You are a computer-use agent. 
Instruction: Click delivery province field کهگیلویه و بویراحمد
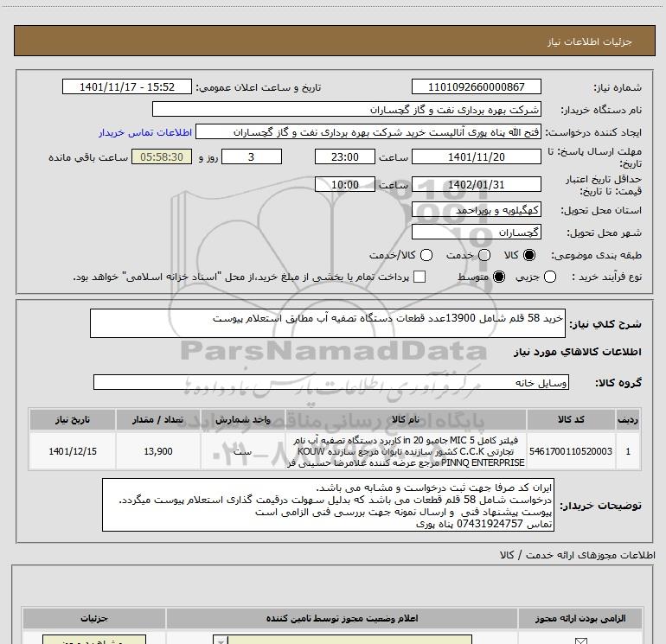[x=476, y=209]
